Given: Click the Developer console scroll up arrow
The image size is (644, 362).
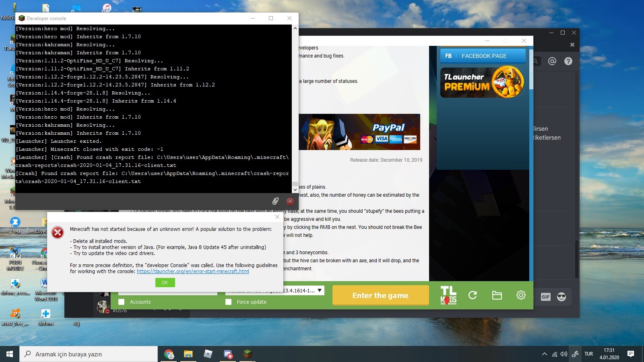Looking at the screenshot, I should [x=295, y=28].
